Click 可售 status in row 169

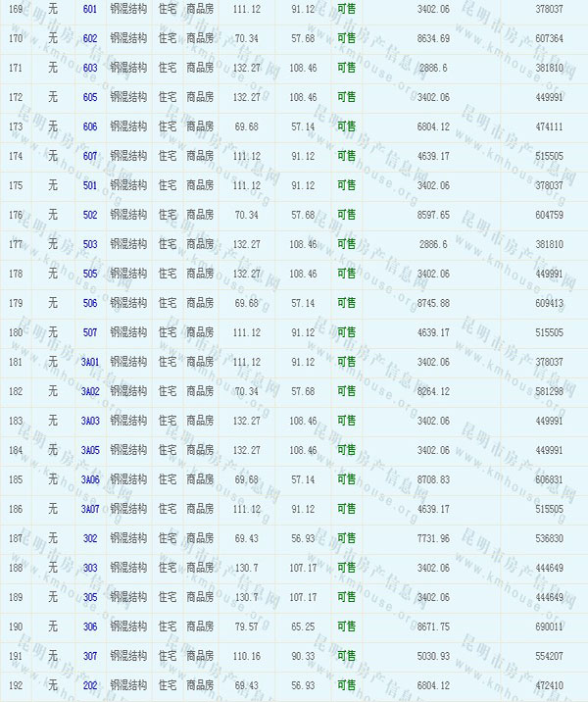point(346,9)
